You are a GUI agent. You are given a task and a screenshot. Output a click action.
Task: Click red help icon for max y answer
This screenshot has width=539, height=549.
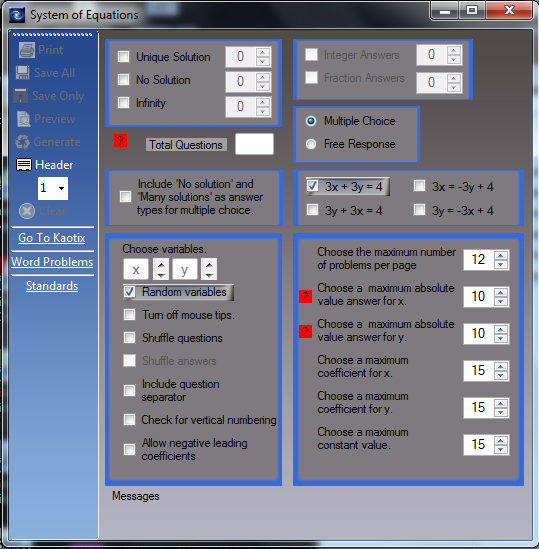tap(305, 332)
